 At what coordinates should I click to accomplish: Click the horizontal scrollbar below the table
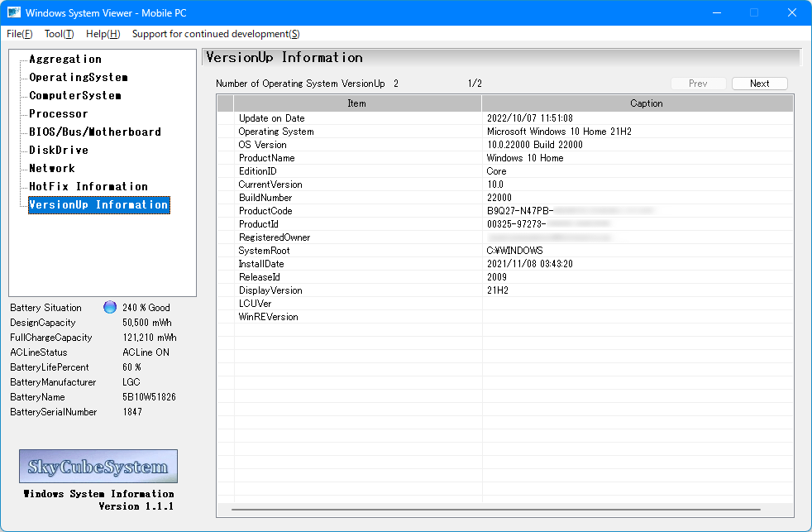tap(496, 509)
